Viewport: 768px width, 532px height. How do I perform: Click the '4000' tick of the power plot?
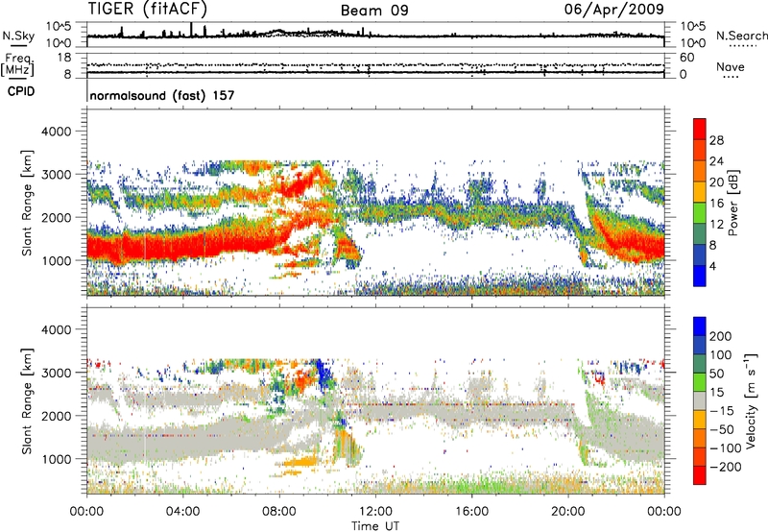56,132
